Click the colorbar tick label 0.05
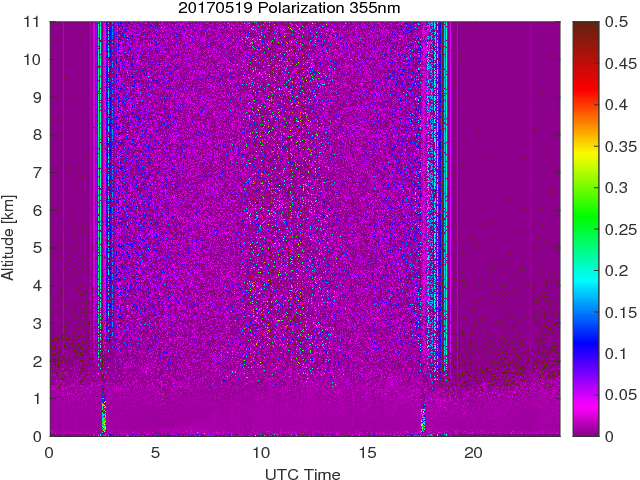The image size is (640, 480). pos(613,395)
